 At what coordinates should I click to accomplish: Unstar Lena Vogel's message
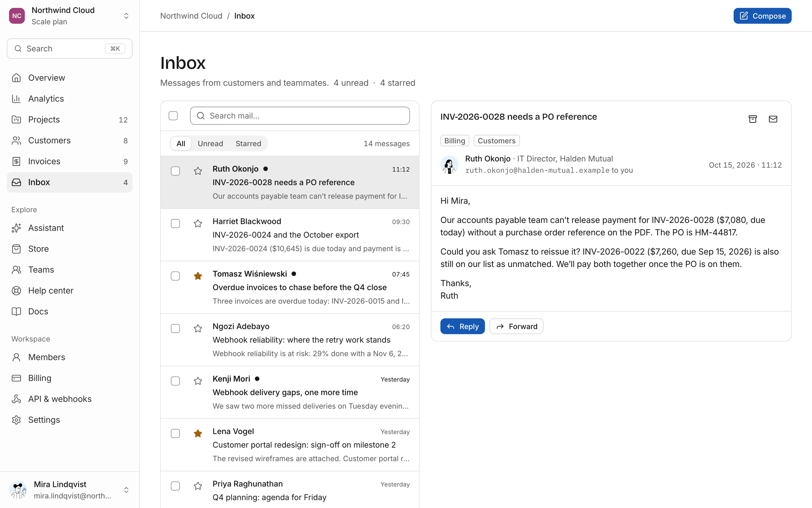pyautogui.click(x=198, y=433)
